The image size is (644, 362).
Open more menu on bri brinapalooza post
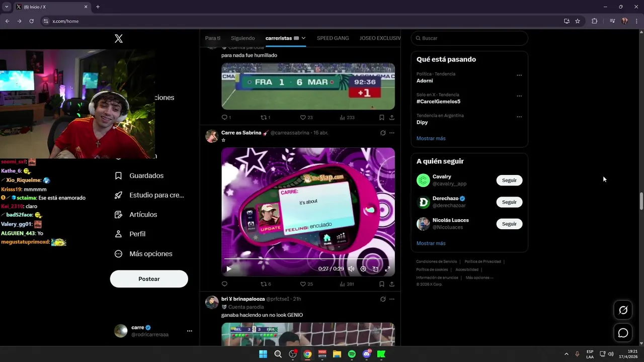392,299
